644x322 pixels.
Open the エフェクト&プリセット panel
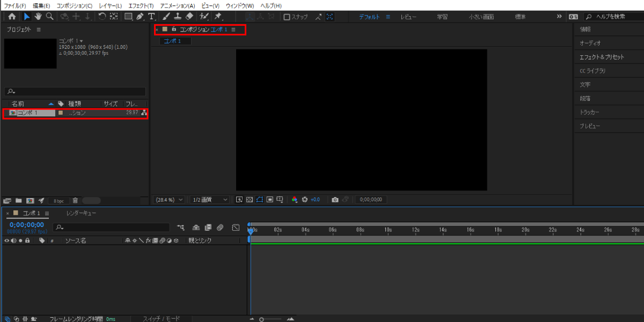(x=602, y=57)
